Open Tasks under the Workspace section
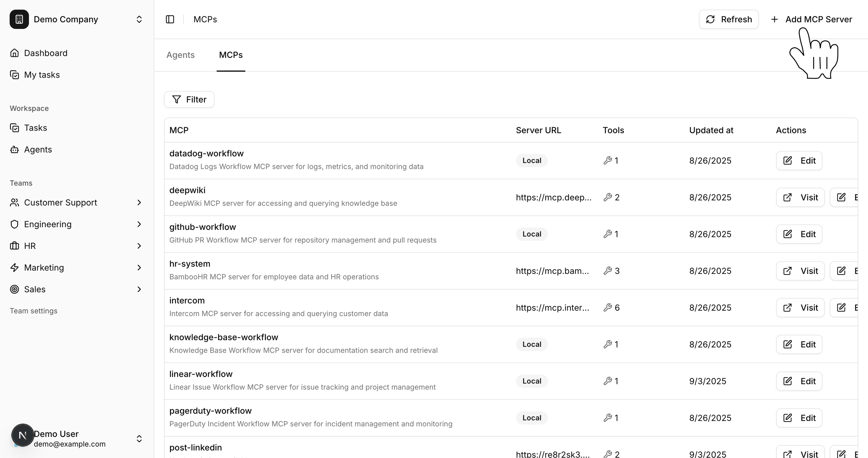 [35, 128]
